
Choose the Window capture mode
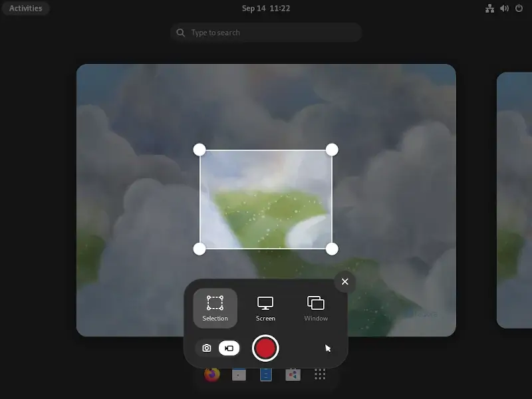pos(316,308)
